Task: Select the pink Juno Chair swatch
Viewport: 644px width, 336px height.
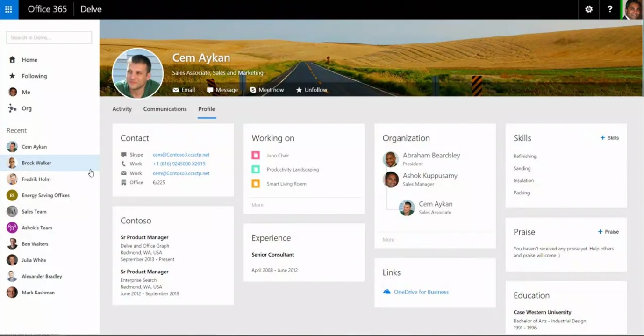Action: tap(256, 155)
